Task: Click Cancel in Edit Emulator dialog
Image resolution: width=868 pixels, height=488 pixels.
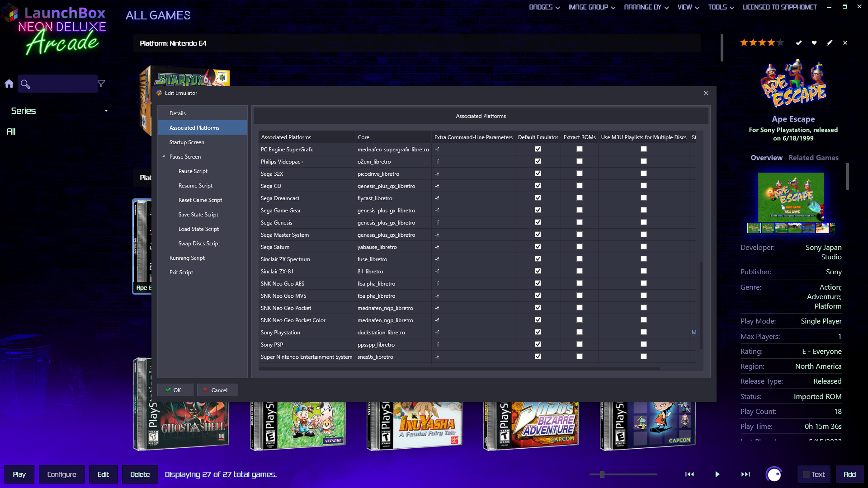Action: (217, 390)
